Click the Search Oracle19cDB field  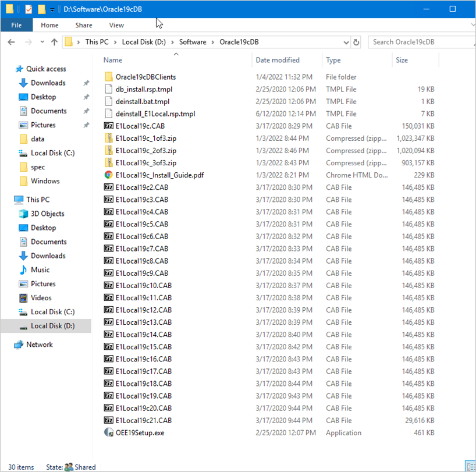421,42
